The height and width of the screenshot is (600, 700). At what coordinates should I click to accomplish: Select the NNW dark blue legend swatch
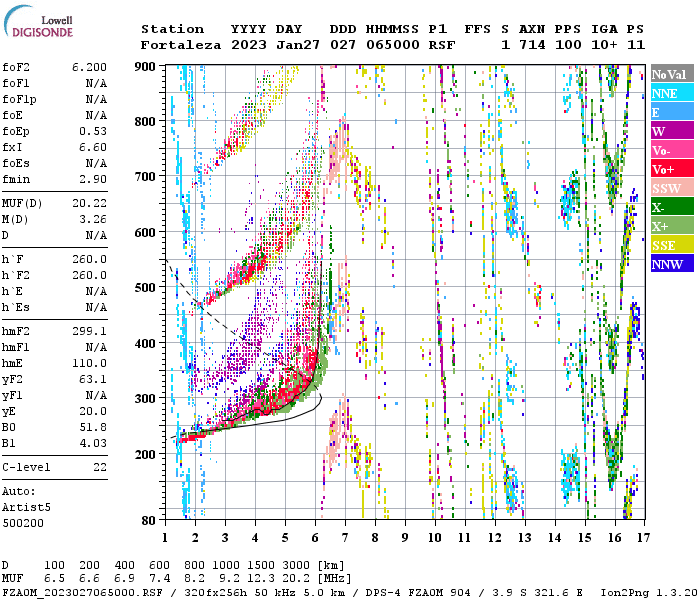672,264
